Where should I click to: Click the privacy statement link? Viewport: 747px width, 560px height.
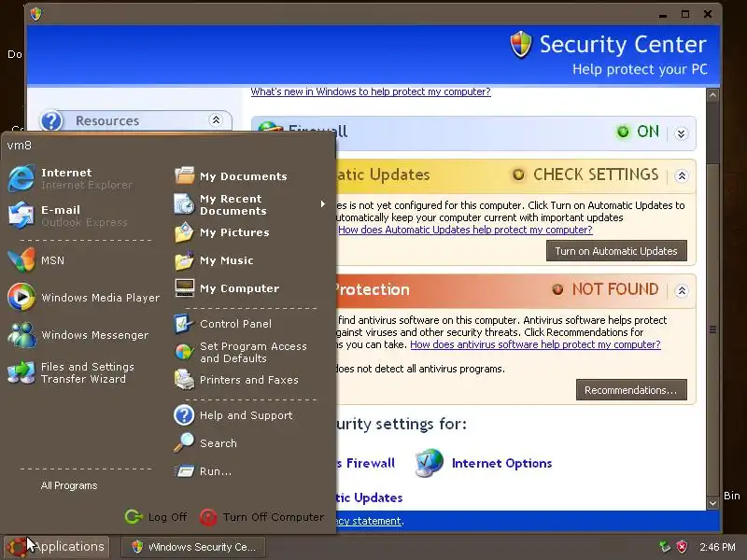click(369, 521)
